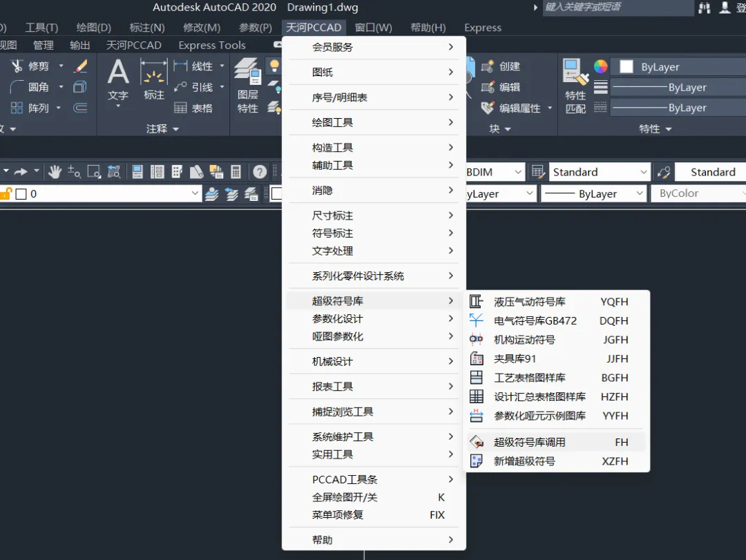Select the Leader (引线) tool

tap(193, 87)
